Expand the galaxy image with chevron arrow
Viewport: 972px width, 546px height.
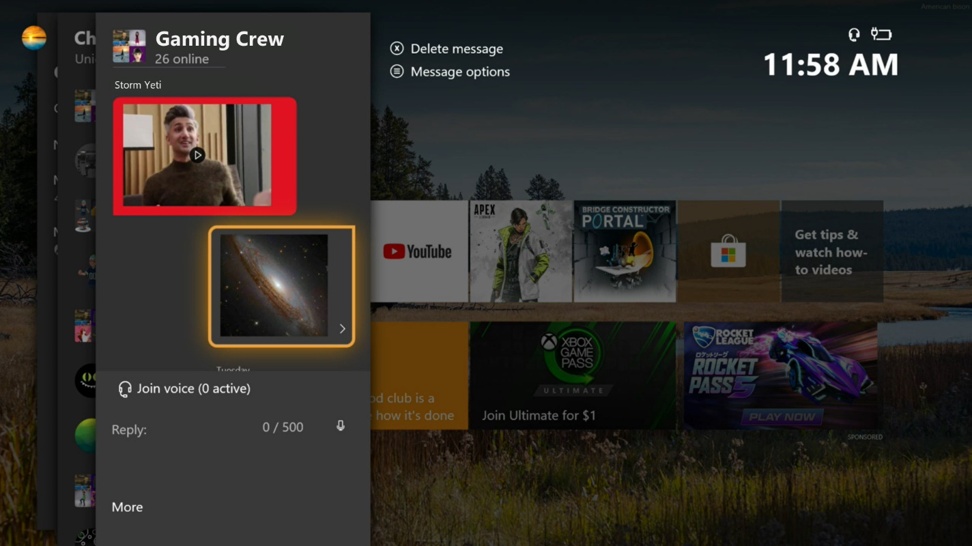tap(342, 329)
